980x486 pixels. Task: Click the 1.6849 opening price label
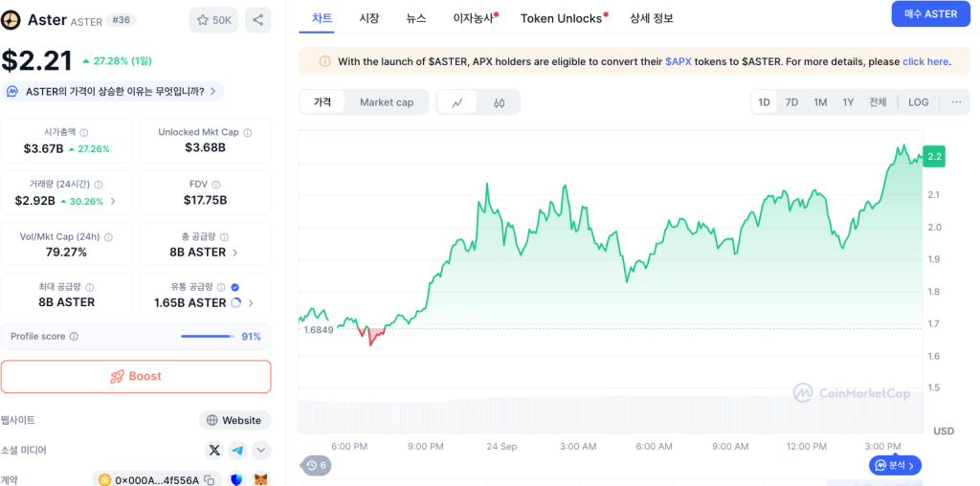pos(319,330)
